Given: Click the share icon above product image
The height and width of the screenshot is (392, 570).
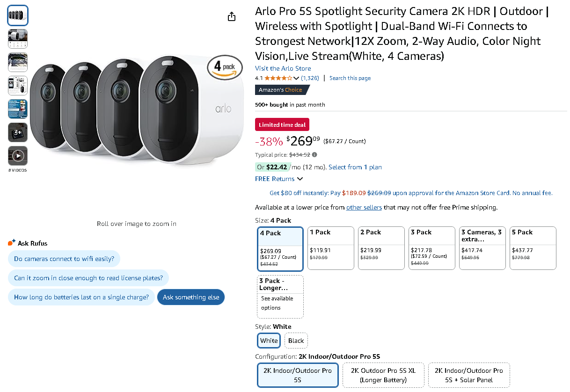Looking at the screenshot, I should (232, 17).
